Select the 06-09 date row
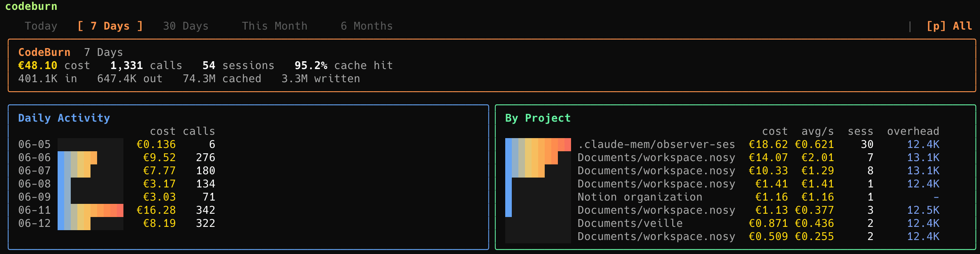 tap(117, 197)
